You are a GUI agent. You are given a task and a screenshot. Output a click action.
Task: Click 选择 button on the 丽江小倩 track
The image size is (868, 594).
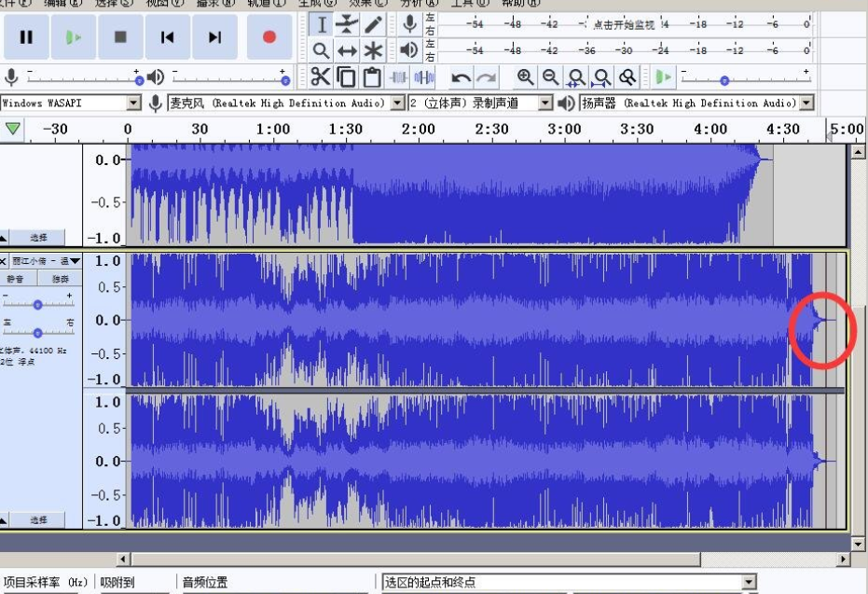coord(38,519)
